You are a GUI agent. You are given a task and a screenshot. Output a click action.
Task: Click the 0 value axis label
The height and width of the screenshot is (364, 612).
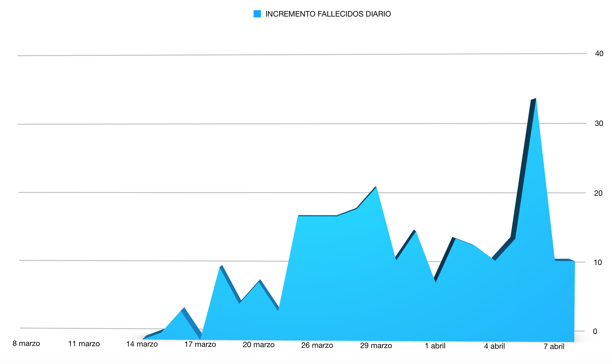point(595,331)
